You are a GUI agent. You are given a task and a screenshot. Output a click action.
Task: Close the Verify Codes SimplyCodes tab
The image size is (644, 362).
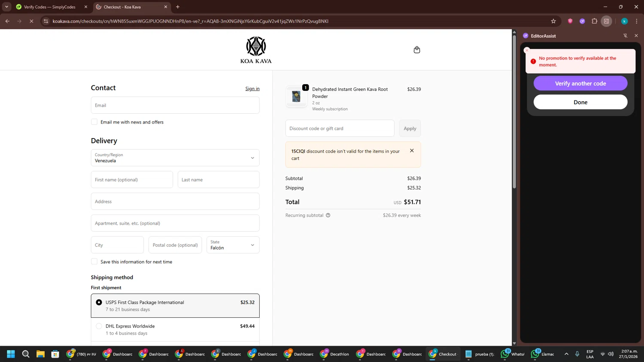pos(86,7)
